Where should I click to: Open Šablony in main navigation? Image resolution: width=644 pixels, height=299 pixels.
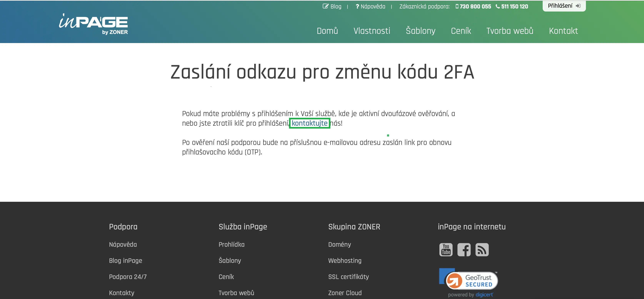pos(421,31)
